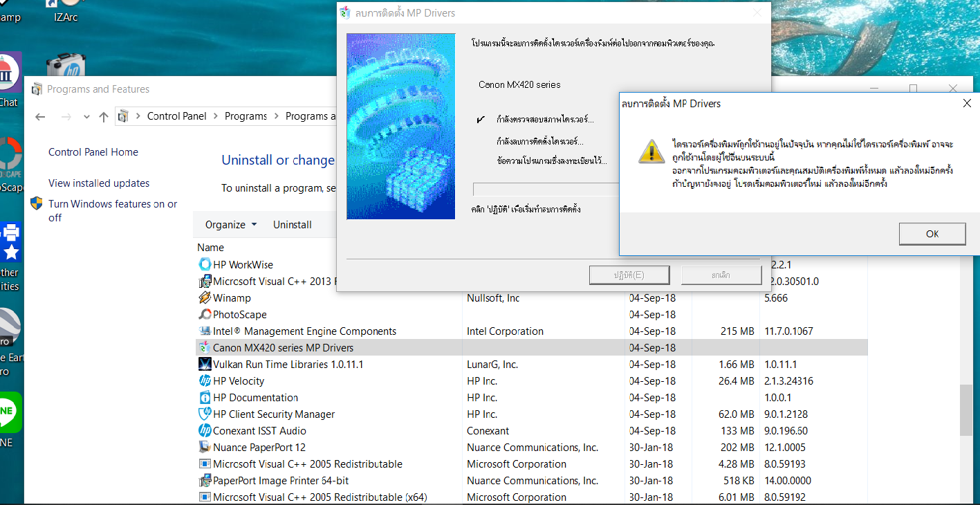Close the MP Drivers warning dialog

[x=966, y=103]
